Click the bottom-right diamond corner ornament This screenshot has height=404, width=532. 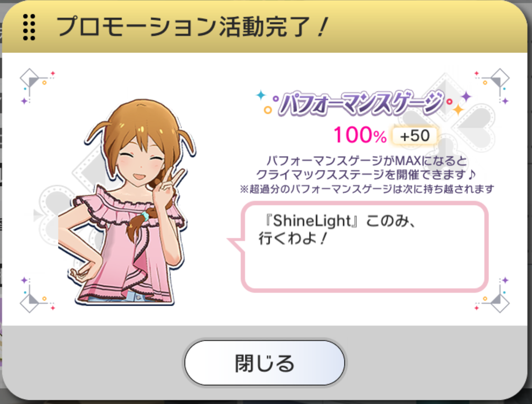[x=493, y=294]
